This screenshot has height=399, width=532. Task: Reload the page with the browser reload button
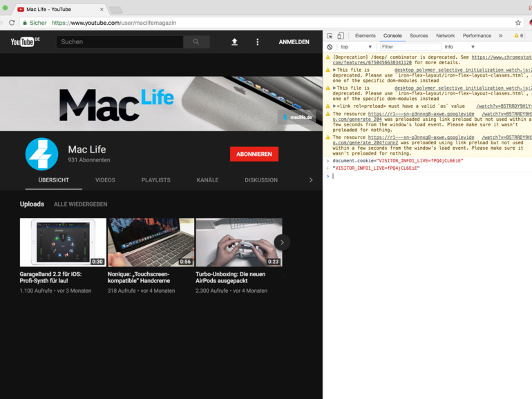12,23
